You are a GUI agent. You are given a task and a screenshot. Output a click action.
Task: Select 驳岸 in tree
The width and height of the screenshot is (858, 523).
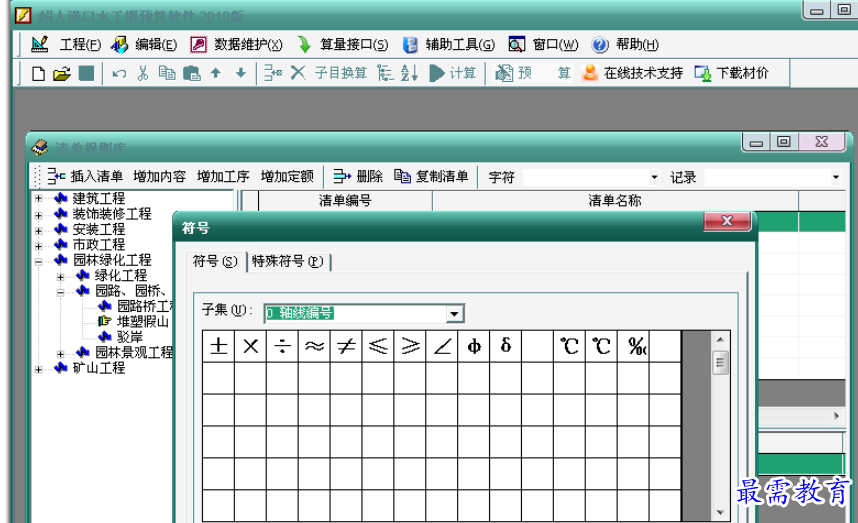[x=130, y=336]
